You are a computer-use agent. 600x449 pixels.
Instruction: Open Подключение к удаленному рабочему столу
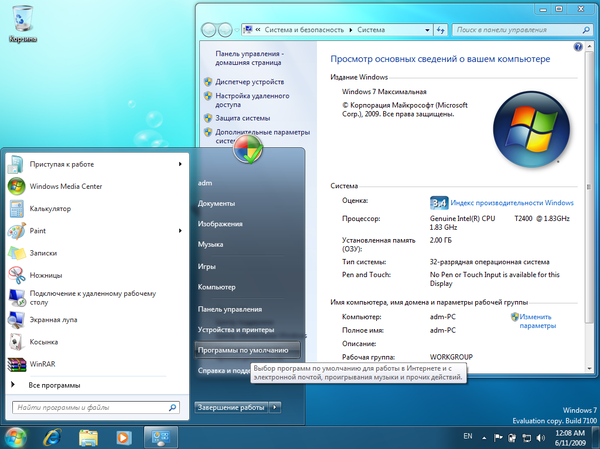(80, 297)
